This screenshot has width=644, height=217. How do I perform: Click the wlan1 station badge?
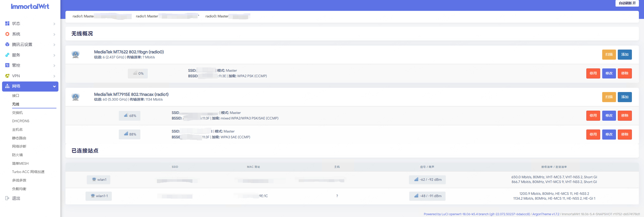[98, 180]
